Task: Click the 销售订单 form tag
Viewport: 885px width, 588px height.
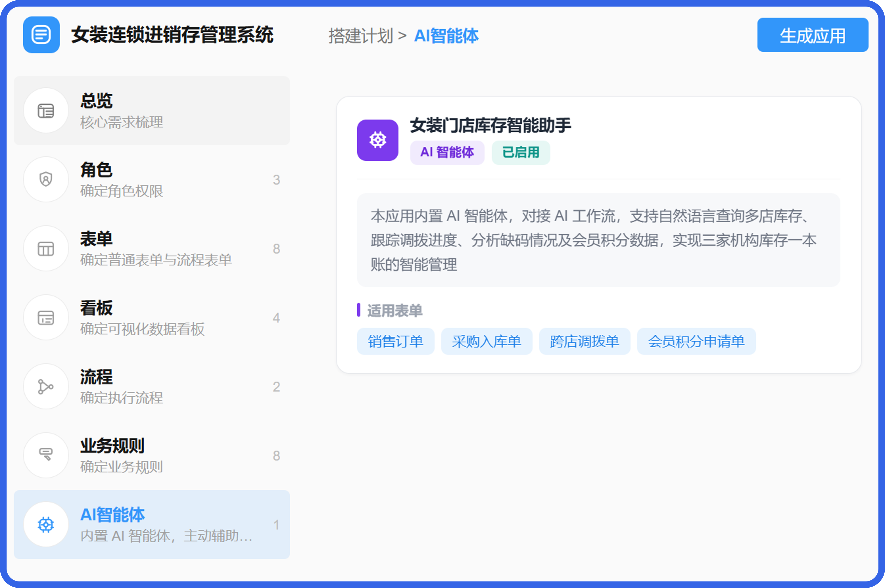Action: click(x=395, y=341)
